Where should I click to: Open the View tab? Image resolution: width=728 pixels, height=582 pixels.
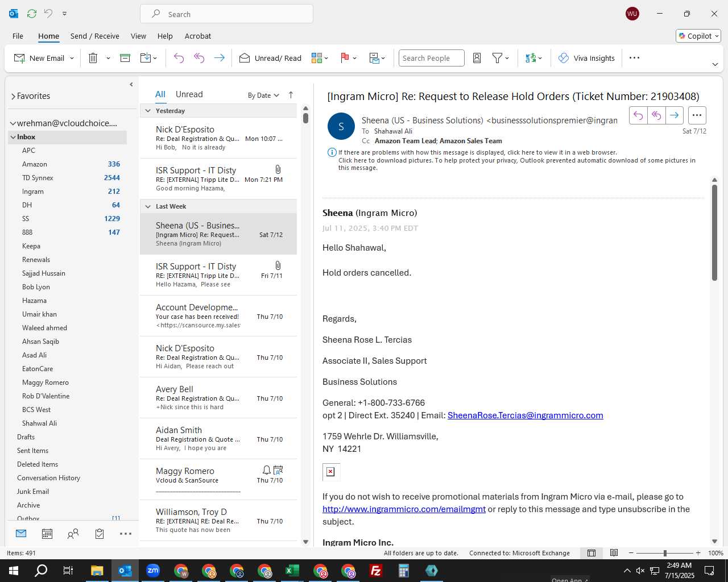(138, 36)
